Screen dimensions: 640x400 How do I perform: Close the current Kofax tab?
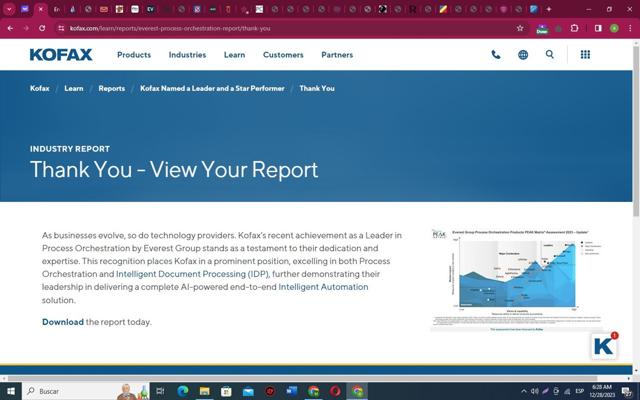coord(40,9)
